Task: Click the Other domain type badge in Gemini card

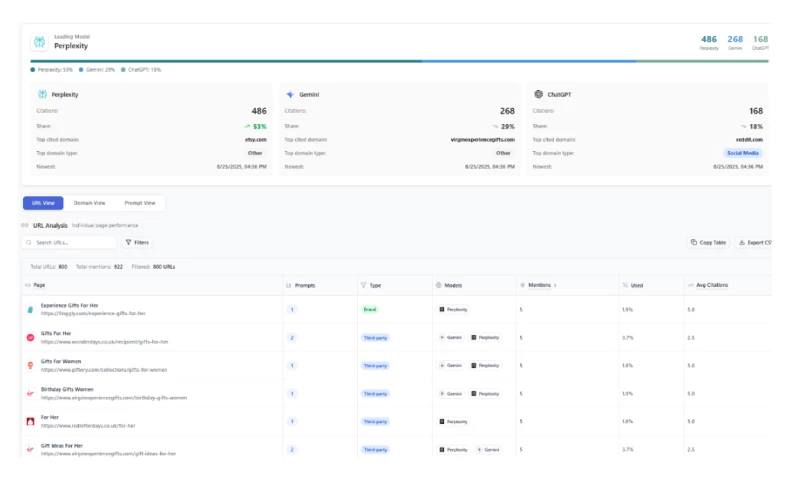Action: point(503,153)
